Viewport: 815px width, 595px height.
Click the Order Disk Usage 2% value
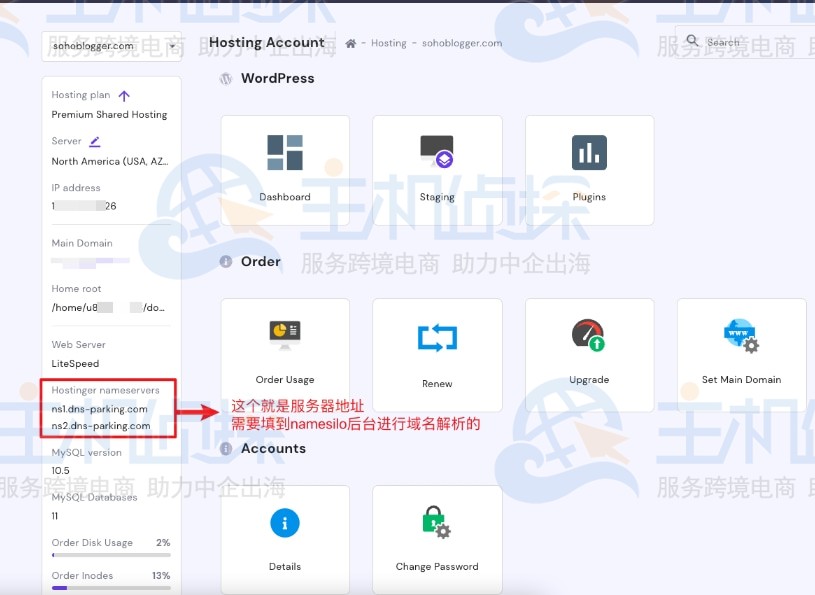(x=163, y=543)
